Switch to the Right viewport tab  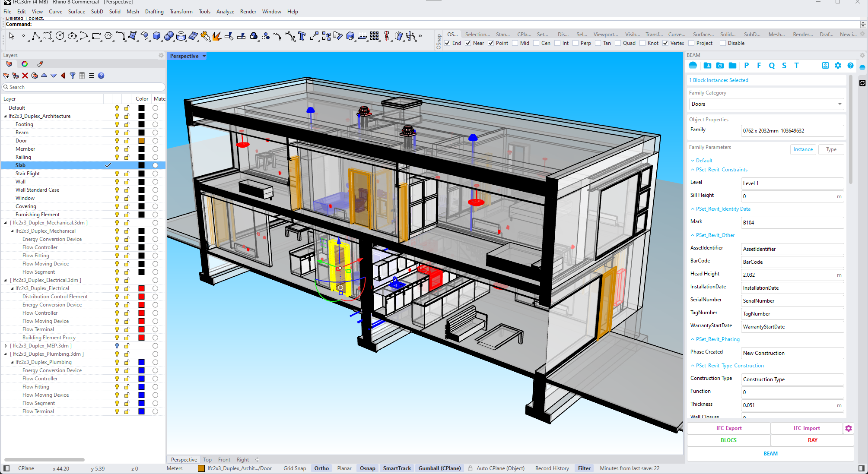pos(243,460)
